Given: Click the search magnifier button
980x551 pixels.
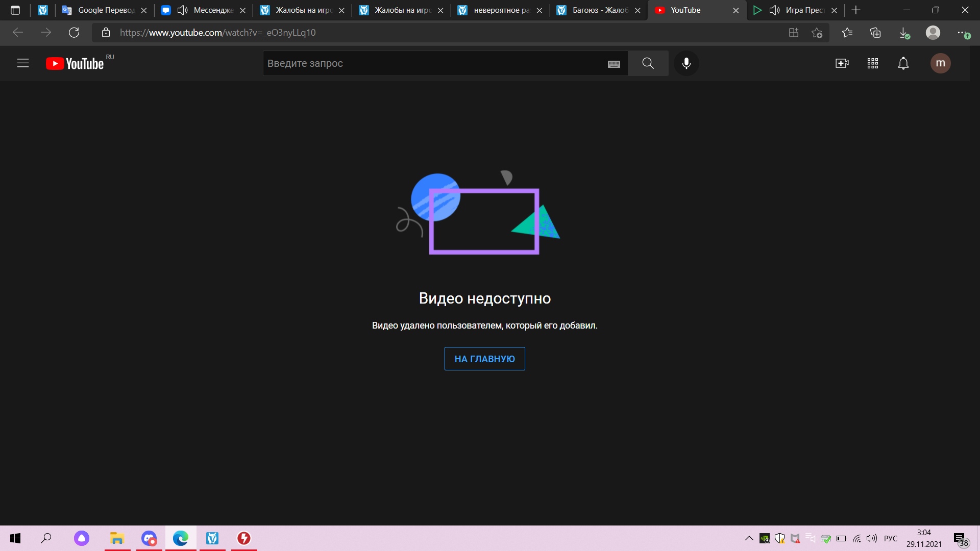Looking at the screenshot, I should point(648,63).
